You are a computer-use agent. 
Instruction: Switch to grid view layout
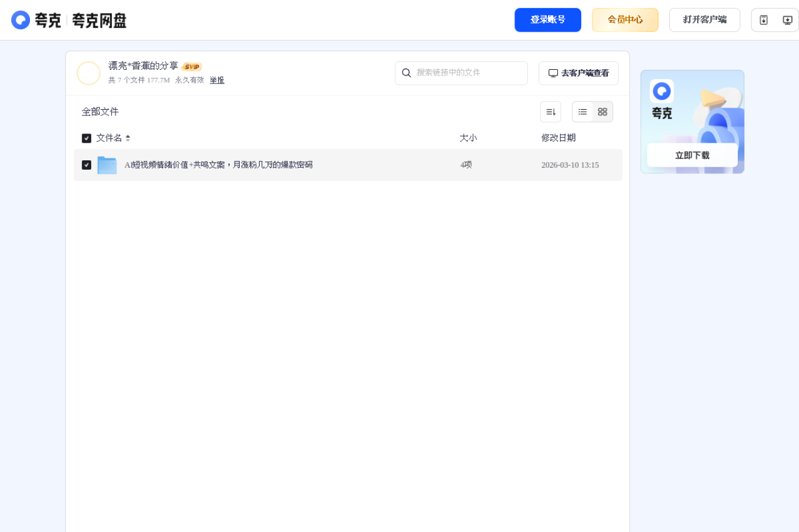click(602, 112)
